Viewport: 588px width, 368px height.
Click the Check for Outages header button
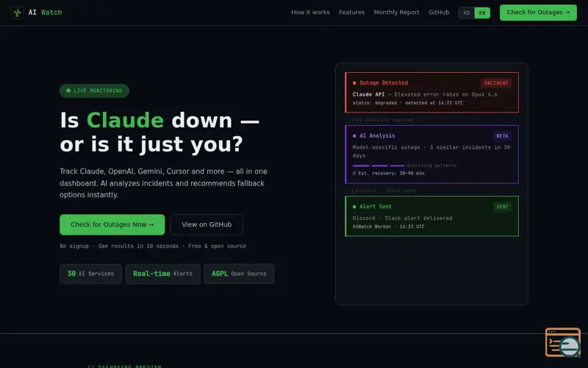538,13
